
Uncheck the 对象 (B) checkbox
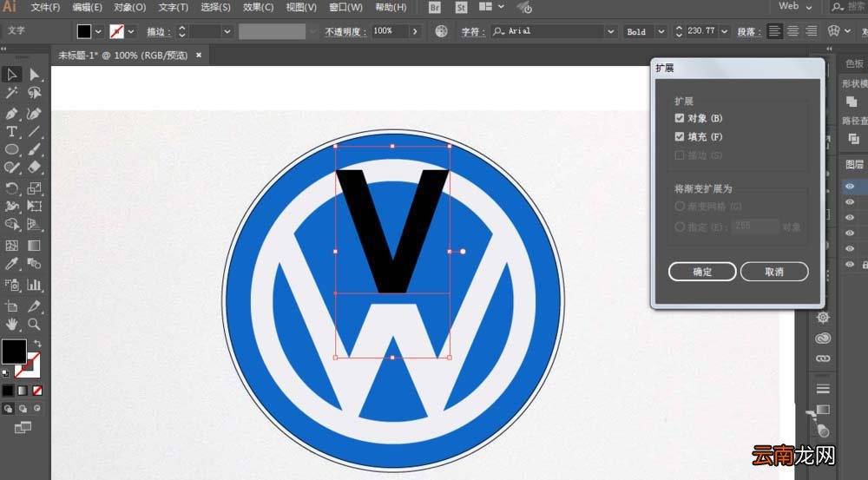(x=680, y=118)
